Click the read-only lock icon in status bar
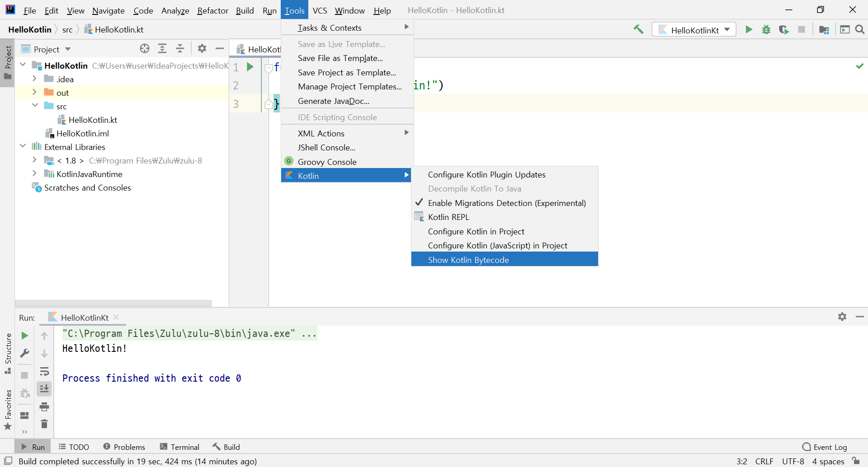Viewport: 868px width, 467px height. [x=856, y=461]
